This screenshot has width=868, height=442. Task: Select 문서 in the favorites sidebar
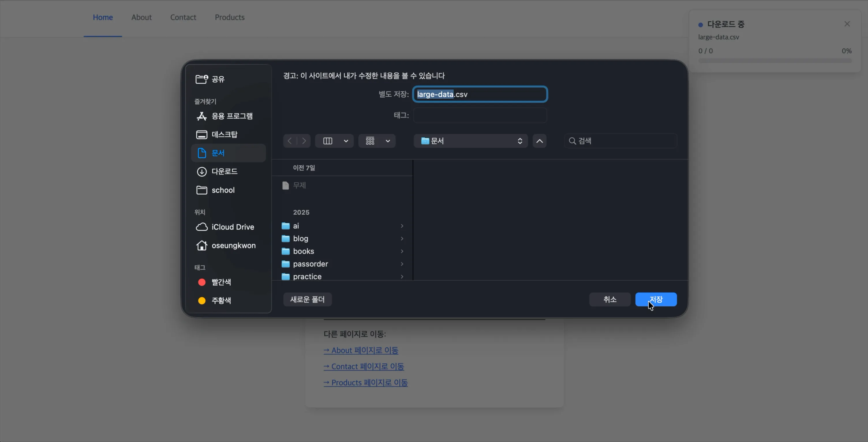[229, 153]
